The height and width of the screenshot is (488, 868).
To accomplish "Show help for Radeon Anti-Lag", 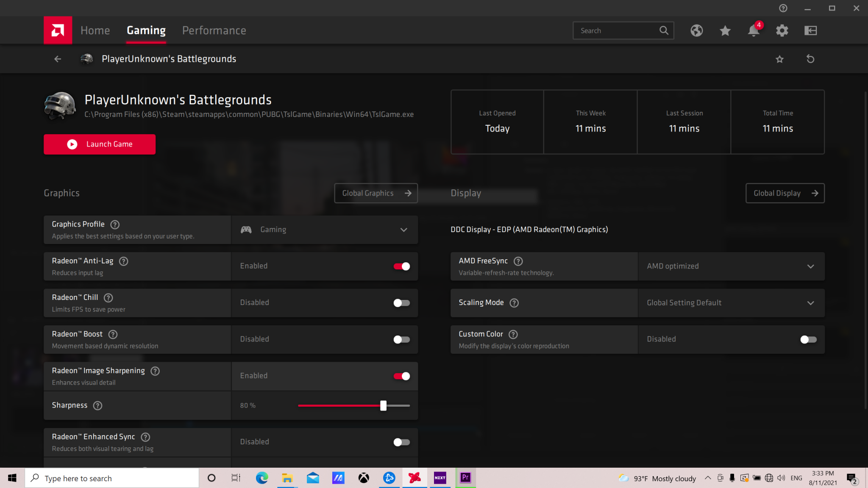I will (123, 261).
